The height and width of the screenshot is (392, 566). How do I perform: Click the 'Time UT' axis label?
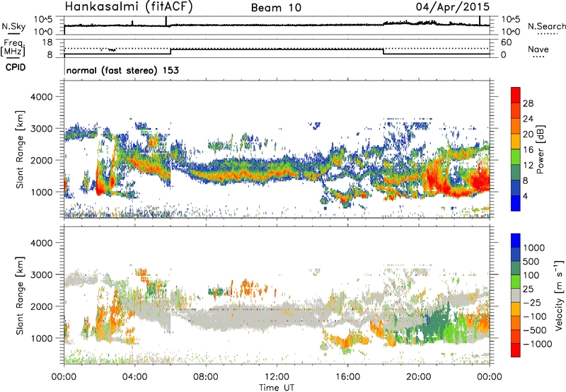[277, 388]
